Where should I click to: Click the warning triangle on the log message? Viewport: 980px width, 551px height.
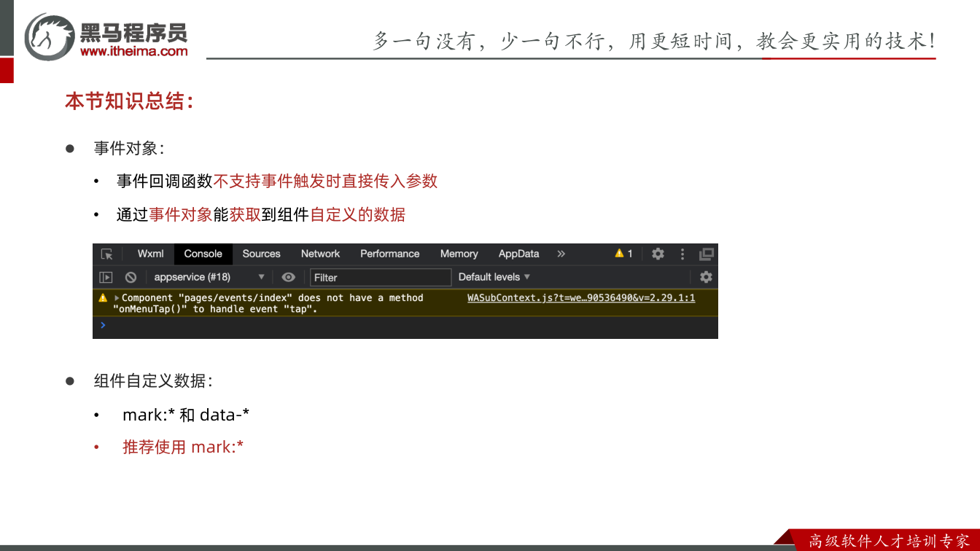(103, 298)
